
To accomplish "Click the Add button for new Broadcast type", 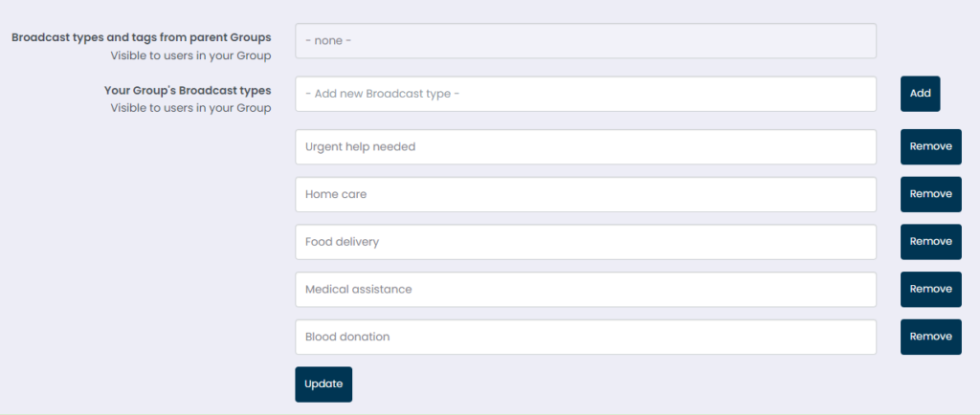I will pyautogui.click(x=920, y=94).
